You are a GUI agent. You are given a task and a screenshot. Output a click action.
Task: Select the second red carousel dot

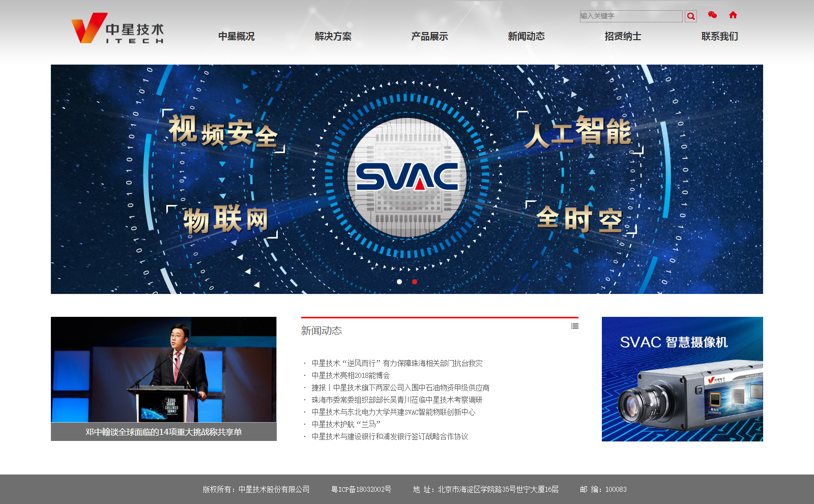click(415, 282)
